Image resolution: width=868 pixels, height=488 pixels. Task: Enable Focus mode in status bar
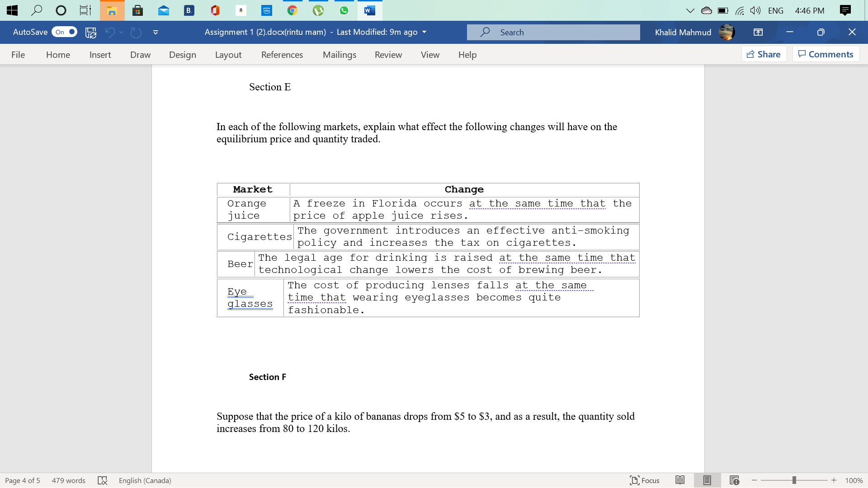645,480
